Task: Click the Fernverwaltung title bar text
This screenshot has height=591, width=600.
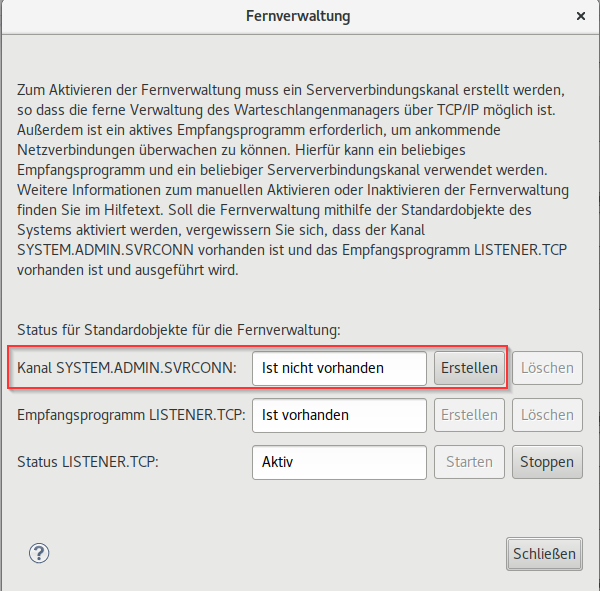Action: pyautogui.click(x=298, y=17)
